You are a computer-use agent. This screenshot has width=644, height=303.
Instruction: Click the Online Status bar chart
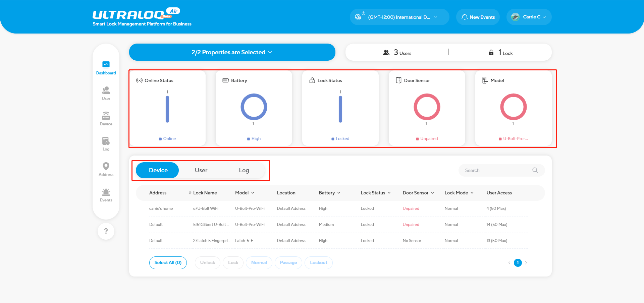[167, 109]
